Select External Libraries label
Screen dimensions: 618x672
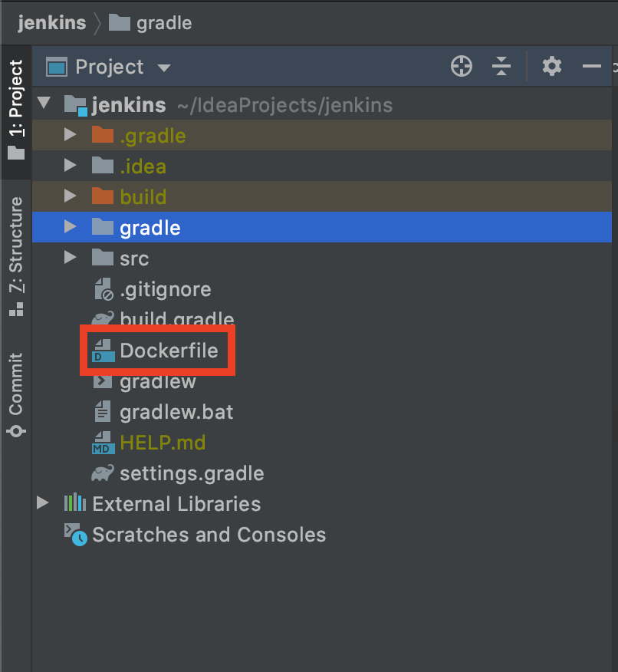(176, 504)
